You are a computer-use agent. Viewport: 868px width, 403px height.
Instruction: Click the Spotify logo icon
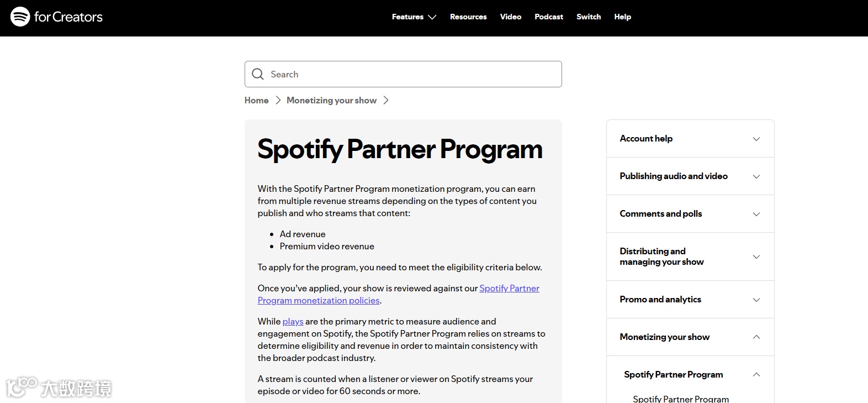point(20,17)
